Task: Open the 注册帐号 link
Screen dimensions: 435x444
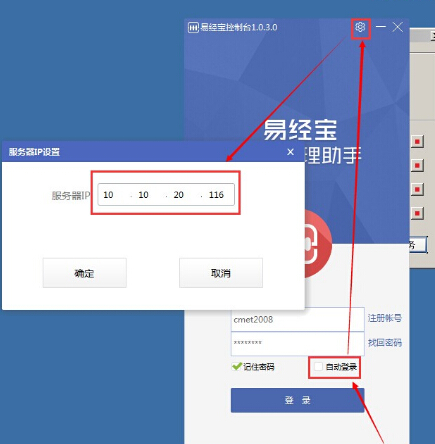Action: 384,318
